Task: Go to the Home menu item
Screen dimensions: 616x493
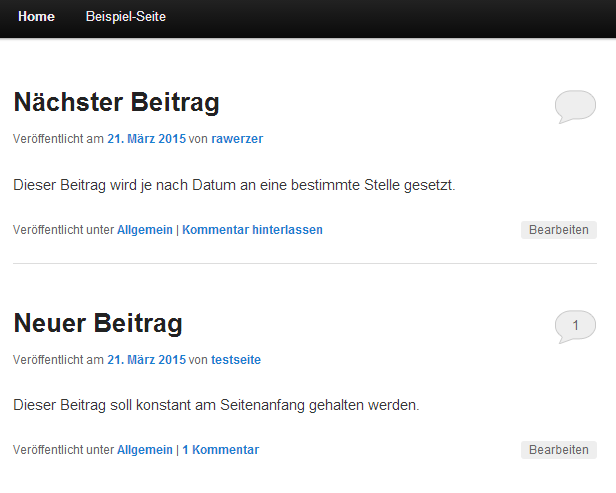Action: click(x=36, y=17)
